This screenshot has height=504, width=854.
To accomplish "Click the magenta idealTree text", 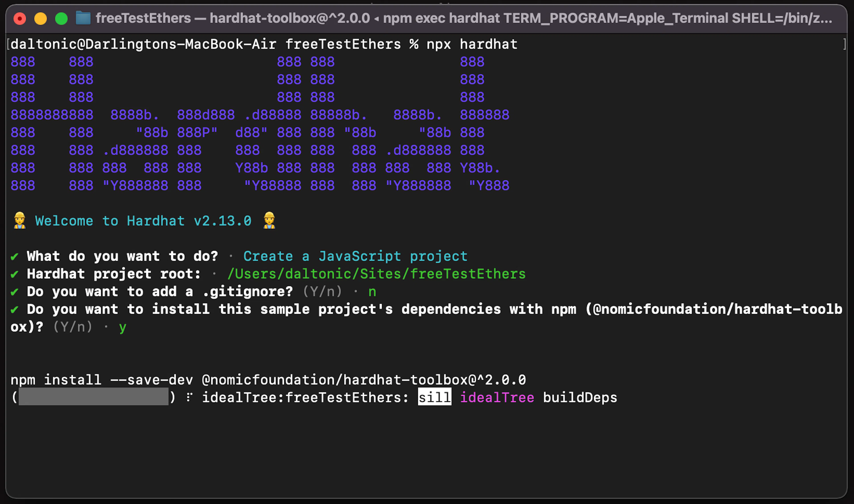I will [x=497, y=397].
